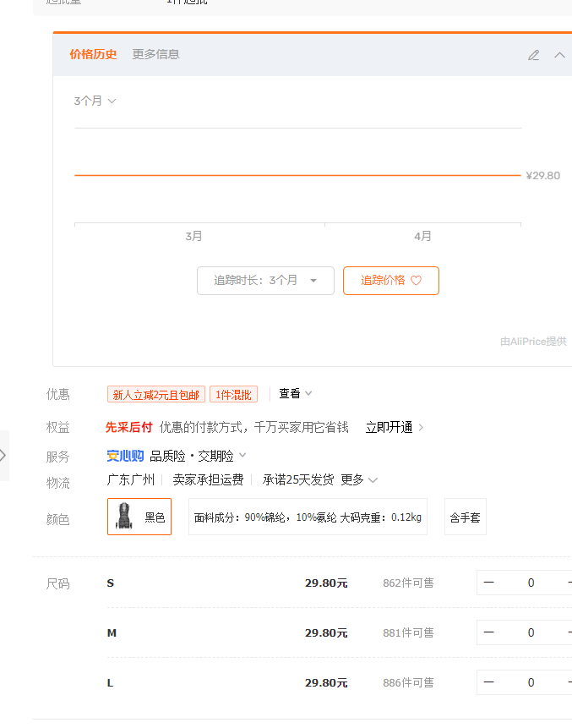Expand the 品质险·交期险 service details
Viewport: 572px width, 728px height.
tap(198, 456)
